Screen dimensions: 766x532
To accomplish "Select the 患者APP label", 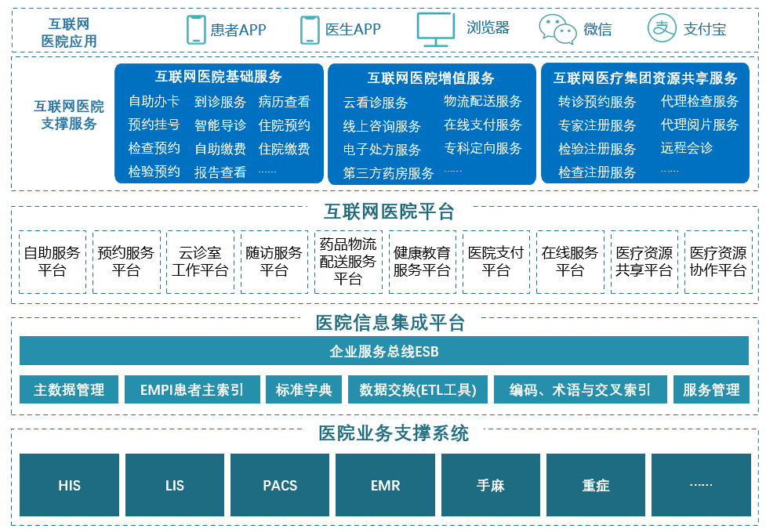I will pos(238,30).
